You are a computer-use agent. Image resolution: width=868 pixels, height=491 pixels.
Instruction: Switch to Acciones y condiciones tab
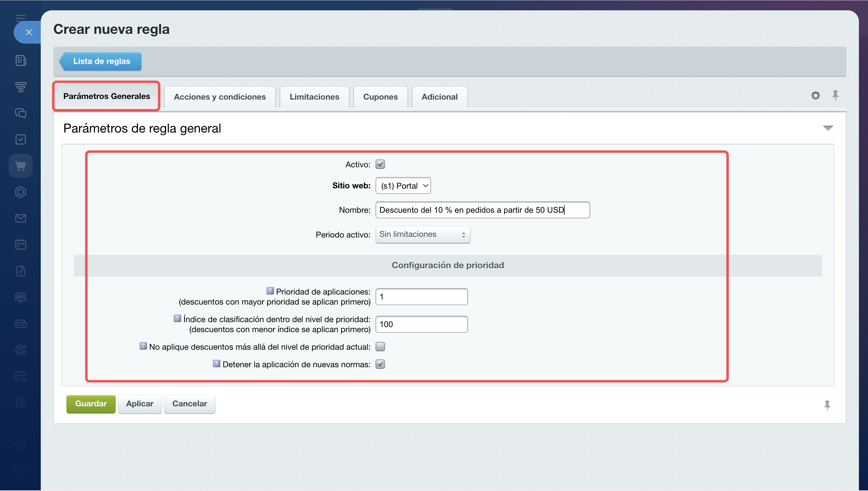(220, 97)
